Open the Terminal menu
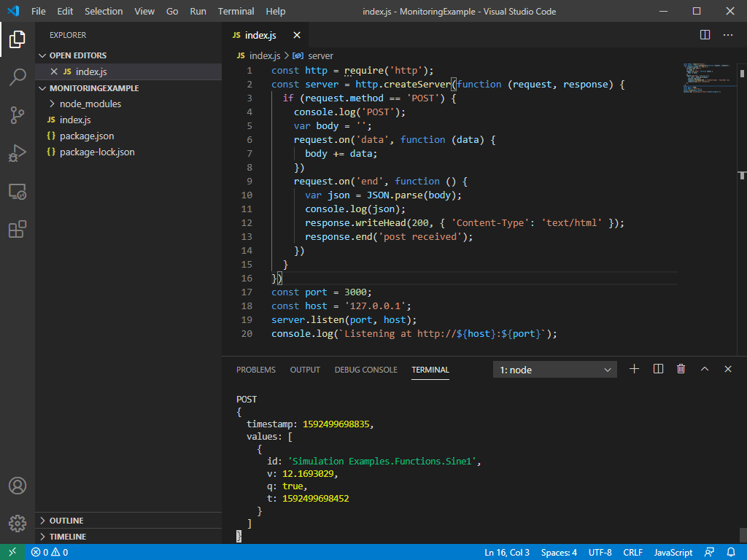 pos(236,11)
